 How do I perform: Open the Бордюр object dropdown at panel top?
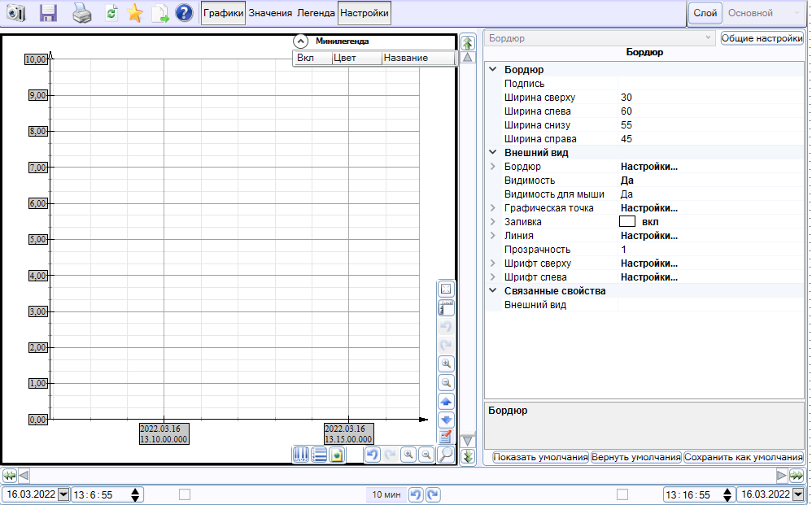(x=600, y=38)
